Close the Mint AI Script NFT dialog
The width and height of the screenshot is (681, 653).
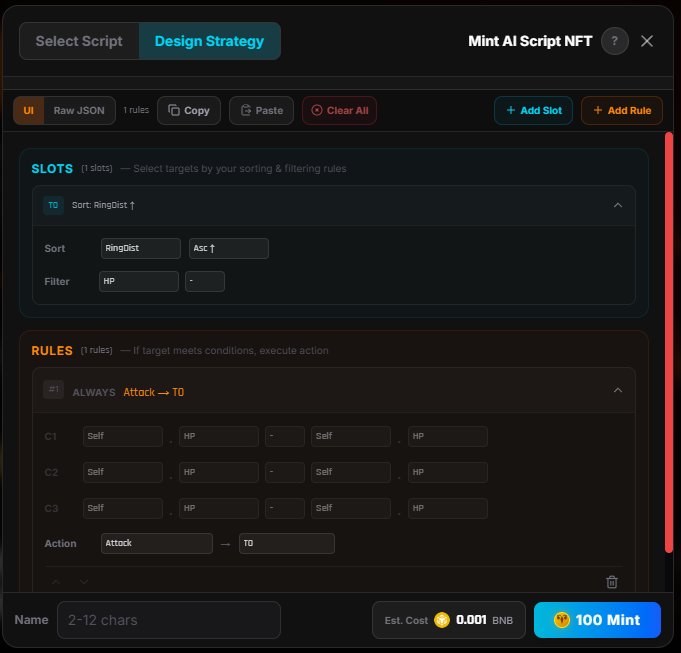point(647,41)
